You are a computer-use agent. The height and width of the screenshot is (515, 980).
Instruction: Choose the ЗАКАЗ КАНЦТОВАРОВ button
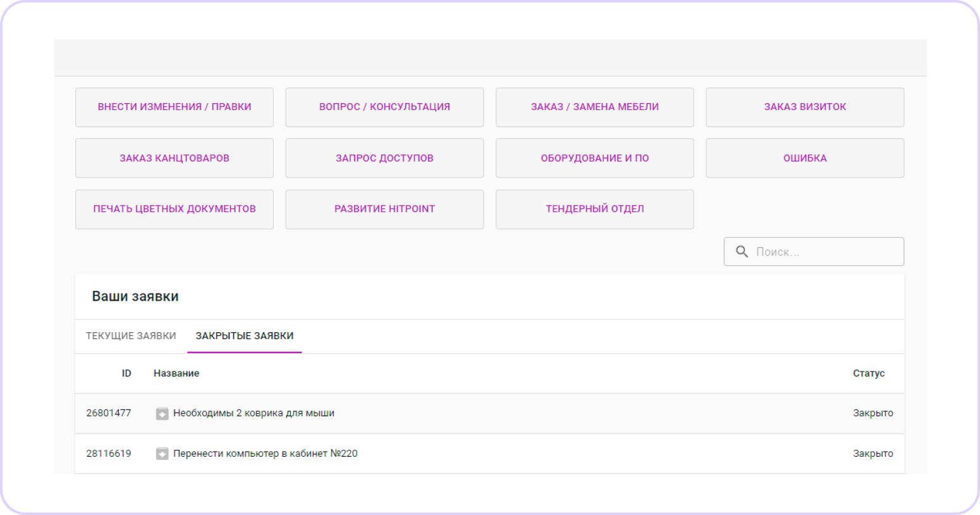175,158
